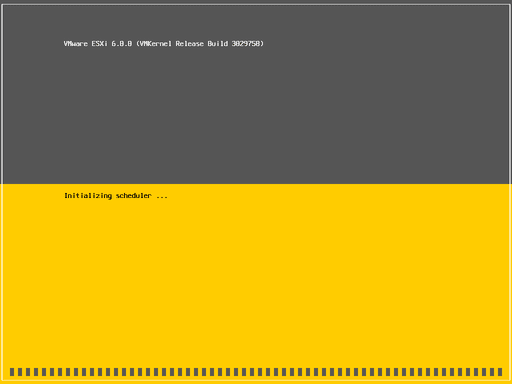Click the ellipsis after scheduler
This screenshot has width=512, height=384.
tap(162, 197)
